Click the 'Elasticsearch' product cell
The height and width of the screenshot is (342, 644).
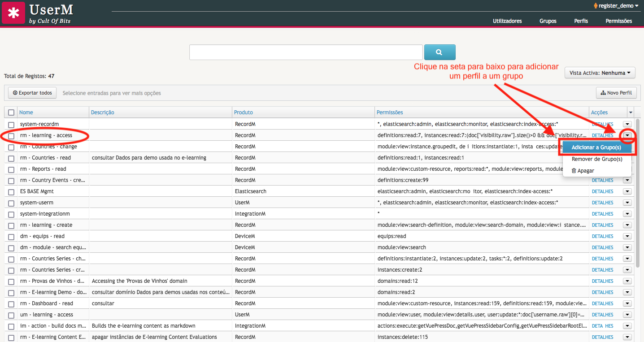pyautogui.click(x=251, y=191)
